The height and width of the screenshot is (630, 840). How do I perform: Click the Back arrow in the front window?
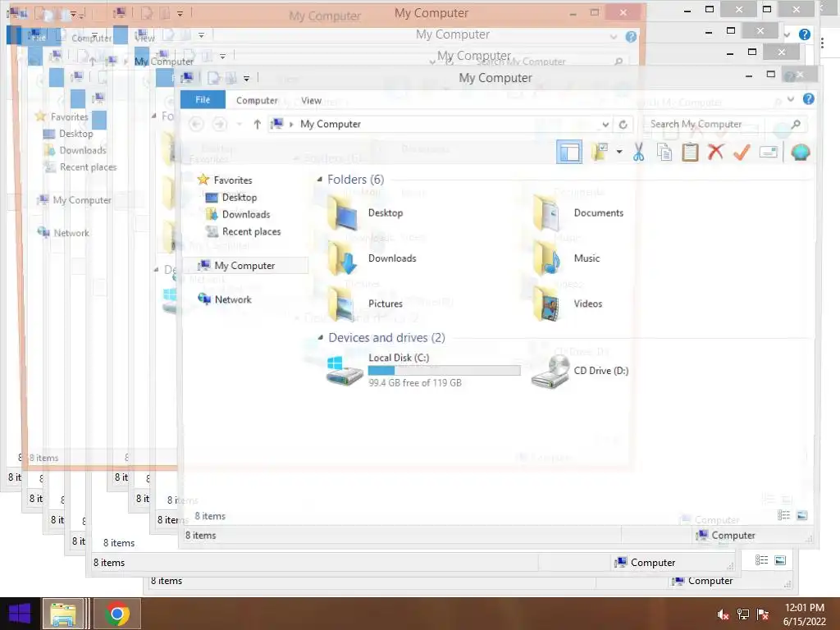tap(197, 125)
